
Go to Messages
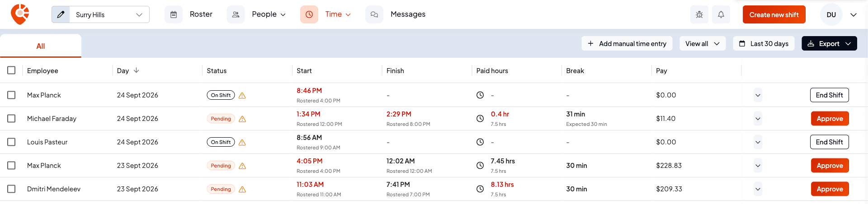click(x=408, y=14)
